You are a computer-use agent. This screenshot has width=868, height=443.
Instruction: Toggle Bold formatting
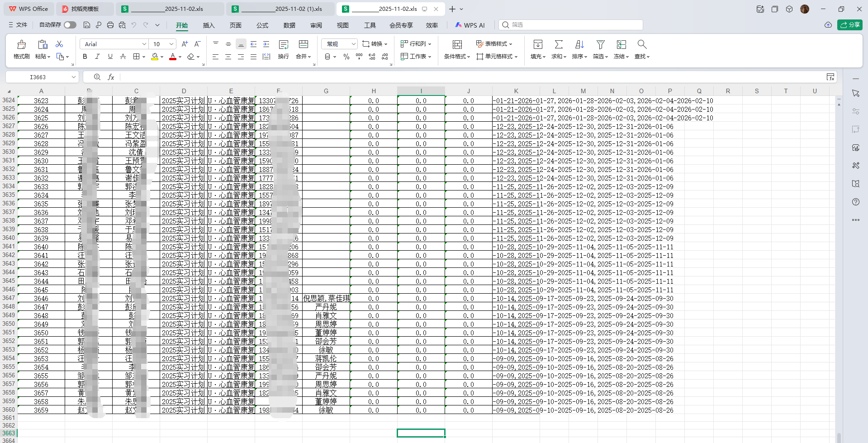pos(85,57)
